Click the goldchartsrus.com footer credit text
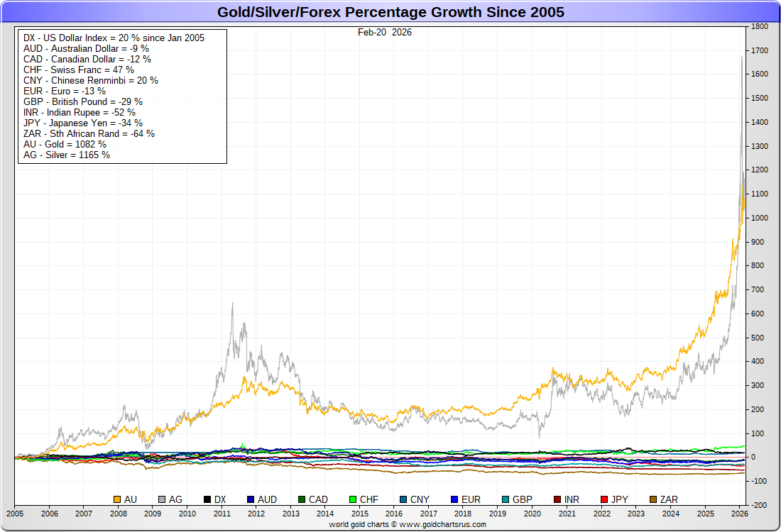Image resolution: width=781 pixels, height=532 pixels. [x=408, y=524]
